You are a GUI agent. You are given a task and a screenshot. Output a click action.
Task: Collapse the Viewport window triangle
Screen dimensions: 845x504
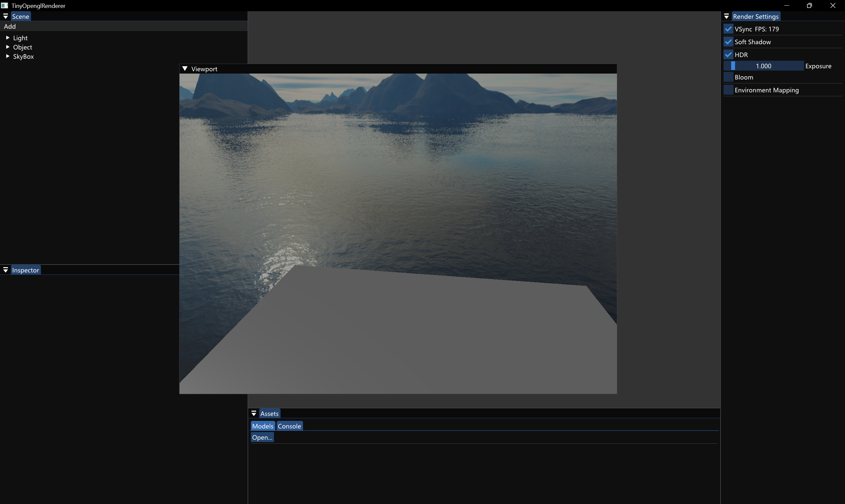coord(185,69)
